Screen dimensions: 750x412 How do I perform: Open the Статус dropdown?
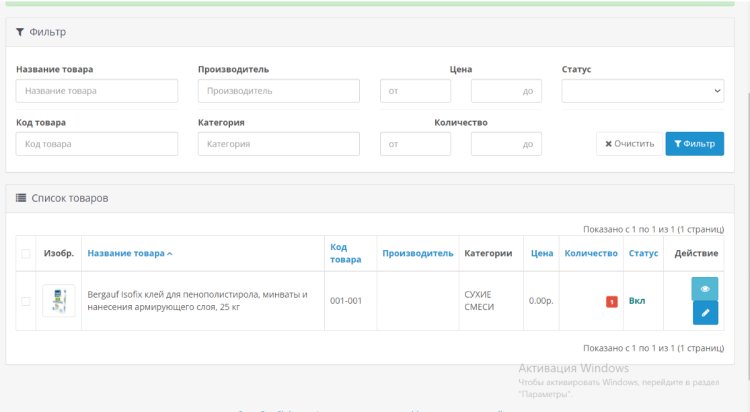coord(642,91)
